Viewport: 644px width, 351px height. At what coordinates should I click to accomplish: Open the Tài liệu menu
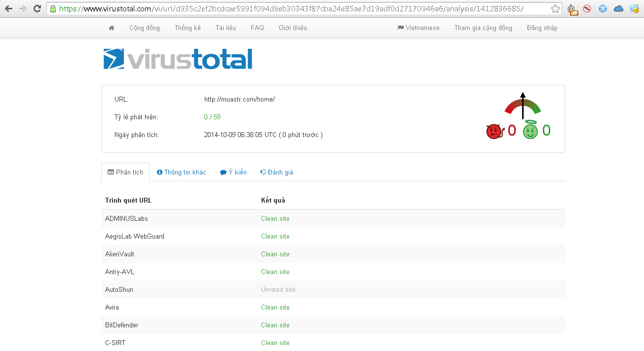pyautogui.click(x=226, y=28)
